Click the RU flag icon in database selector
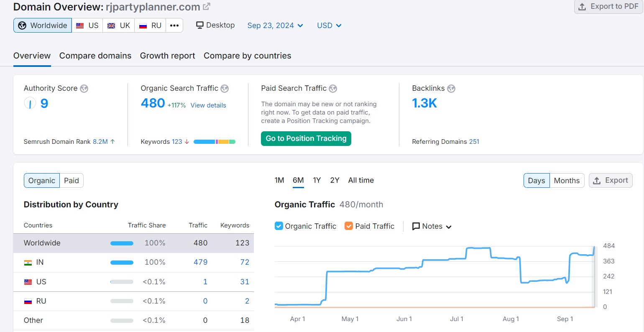 tap(143, 26)
